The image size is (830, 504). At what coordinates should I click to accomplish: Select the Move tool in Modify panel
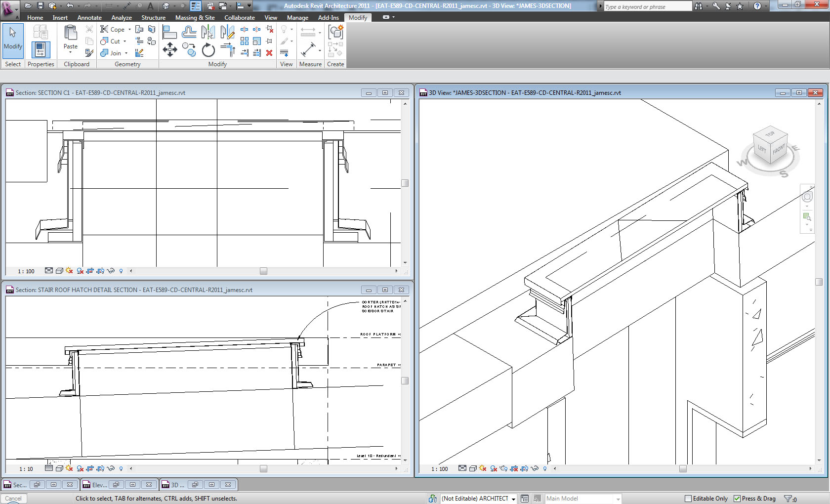[x=170, y=49]
